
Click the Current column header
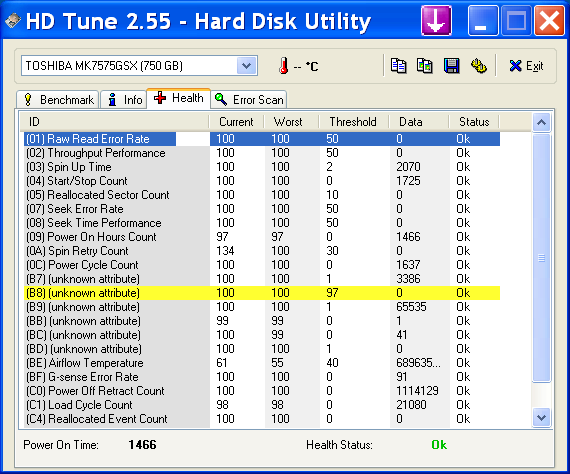(x=236, y=122)
